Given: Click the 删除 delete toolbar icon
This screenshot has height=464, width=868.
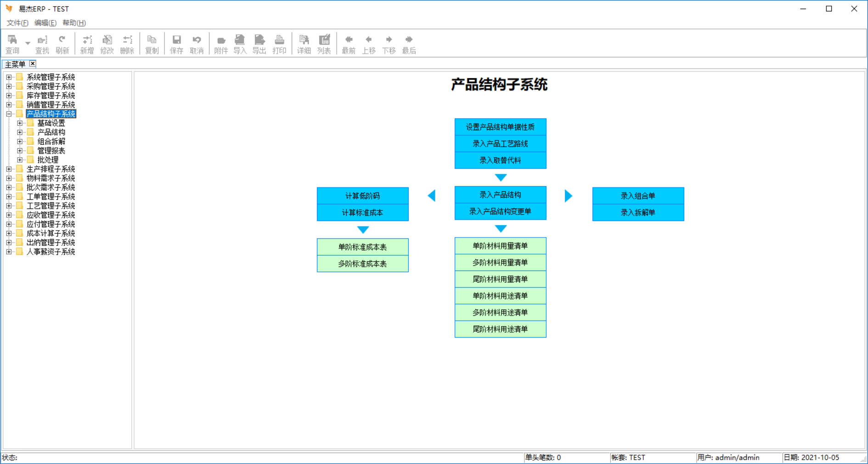Looking at the screenshot, I should coord(127,45).
